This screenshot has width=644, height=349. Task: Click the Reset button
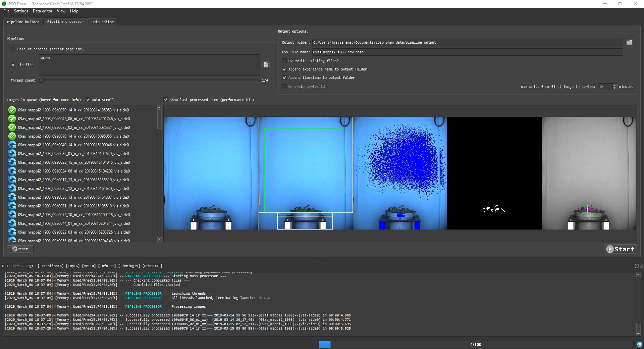[20, 249]
